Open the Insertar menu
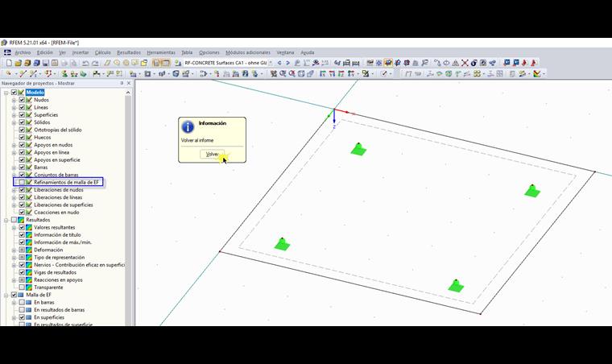Image resolution: width=612 pixels, height=364 pixels. 81,52
